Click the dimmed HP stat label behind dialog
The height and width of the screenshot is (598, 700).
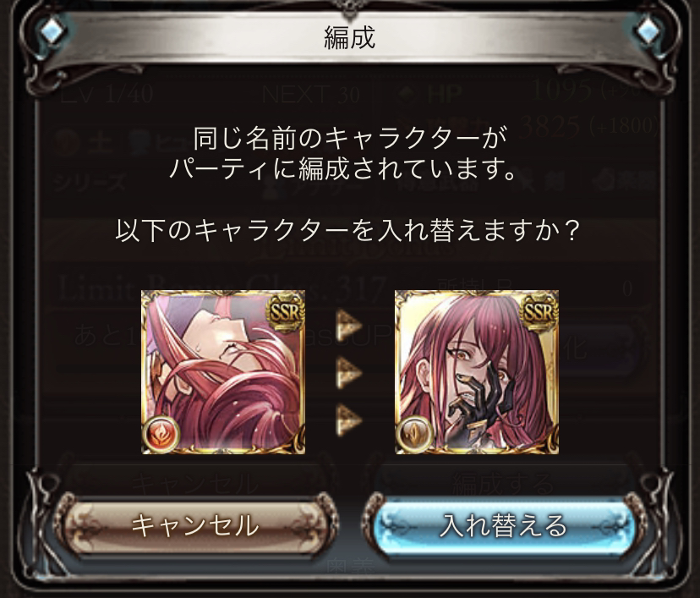point(444,94)
